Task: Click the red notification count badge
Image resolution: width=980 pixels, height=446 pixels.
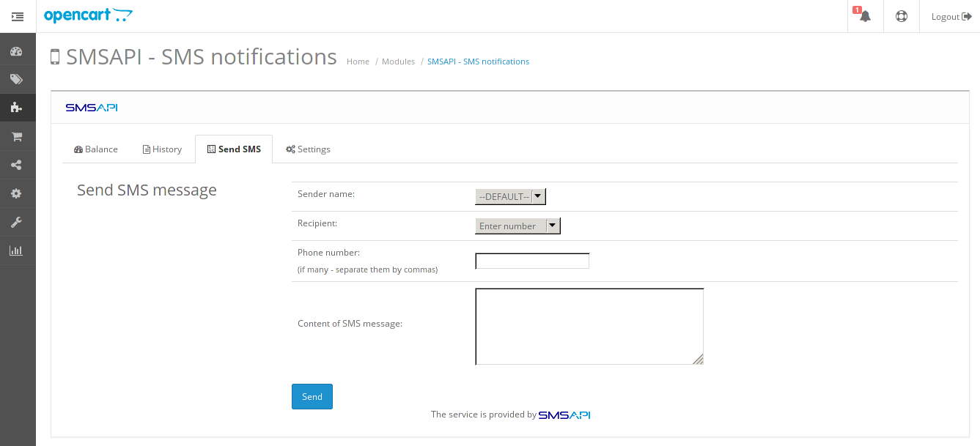Action: coord(857,10)
